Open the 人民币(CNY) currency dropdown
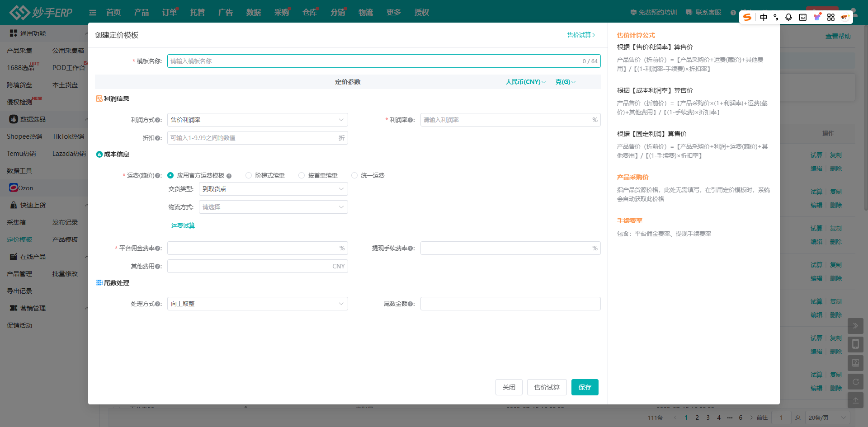 pos(525,82)
